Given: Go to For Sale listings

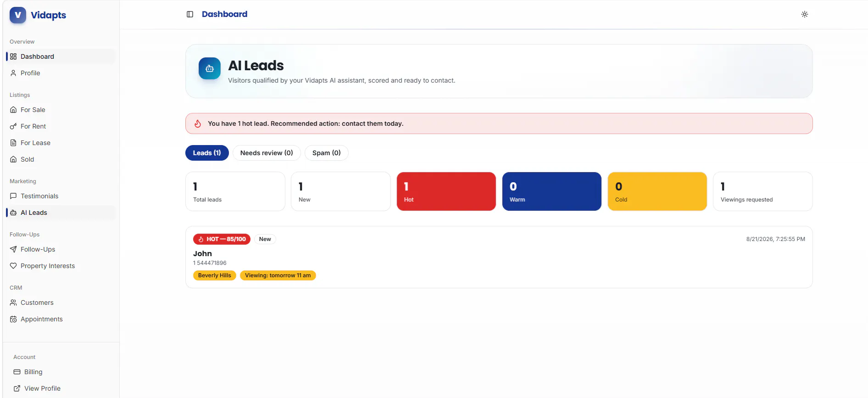Looking at the screenshot, I should click(61, 110).
